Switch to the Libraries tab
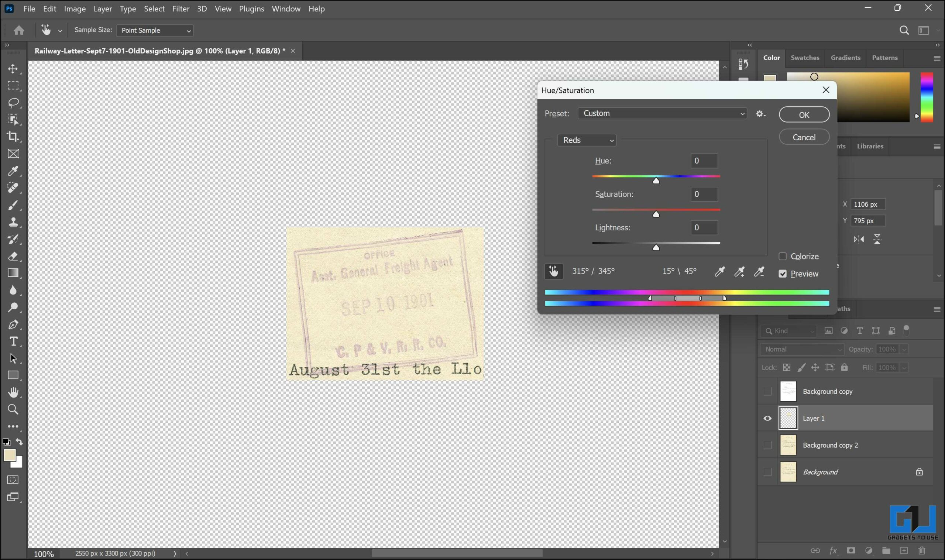Image resolution: width=945 pixels, height=560 pixels. click(x=870, y=146)
